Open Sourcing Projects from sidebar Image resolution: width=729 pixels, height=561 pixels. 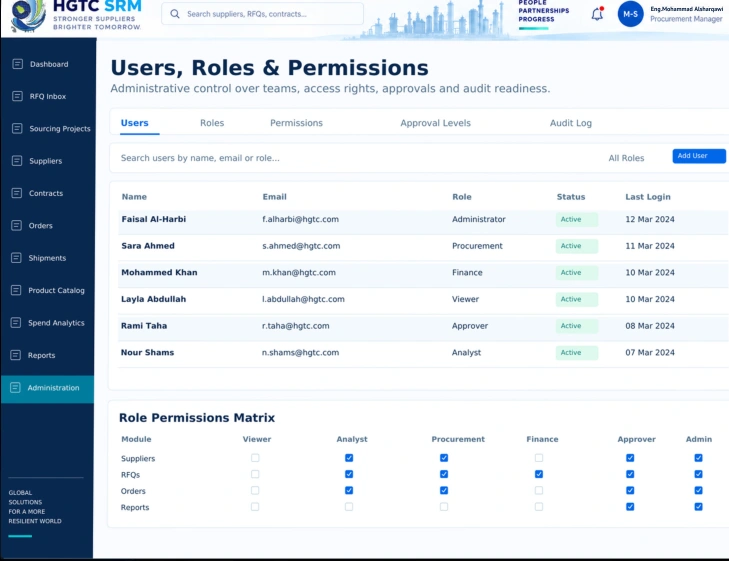coord(60,128)
